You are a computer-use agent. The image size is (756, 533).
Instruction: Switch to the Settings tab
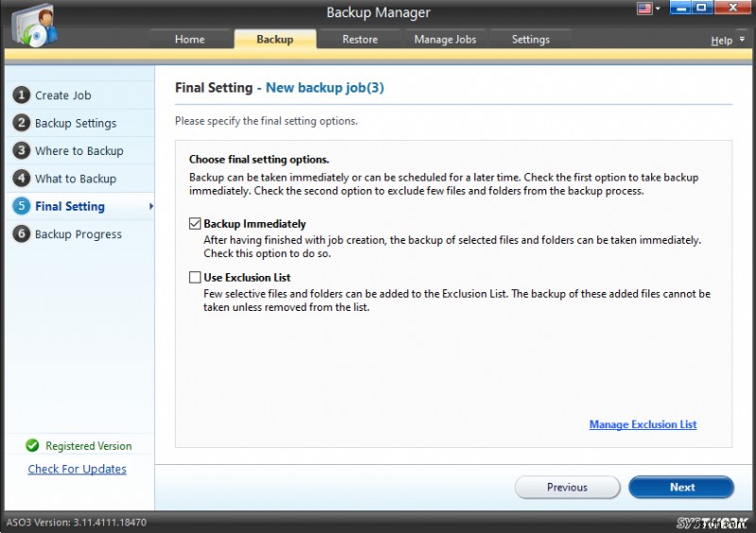coord(530,39)
